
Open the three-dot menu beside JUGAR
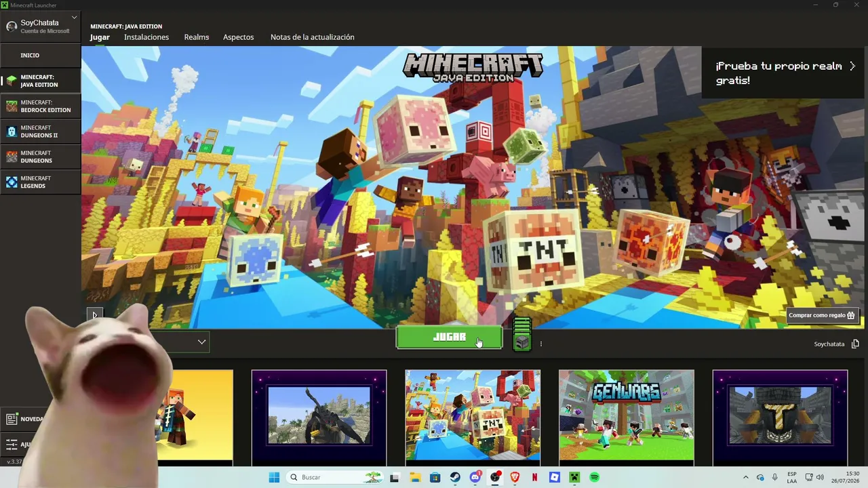[540, 344]
